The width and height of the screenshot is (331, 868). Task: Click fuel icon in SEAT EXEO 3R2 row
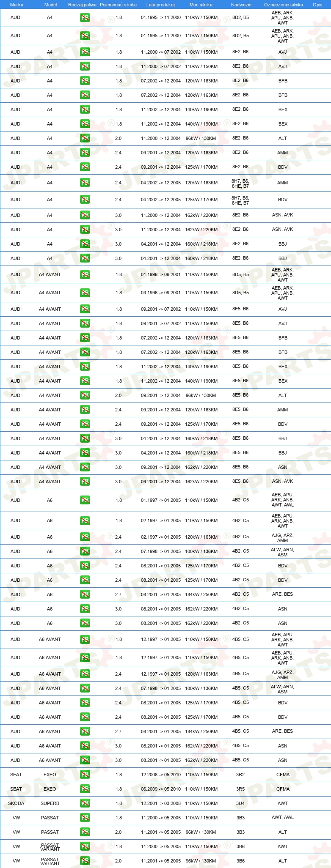pyautogui.click(x=85, y=775)
